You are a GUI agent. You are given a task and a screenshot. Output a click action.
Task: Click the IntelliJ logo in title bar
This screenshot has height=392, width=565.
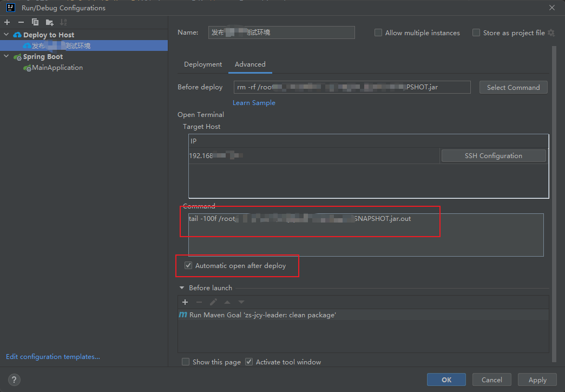[x=10, y=8]
